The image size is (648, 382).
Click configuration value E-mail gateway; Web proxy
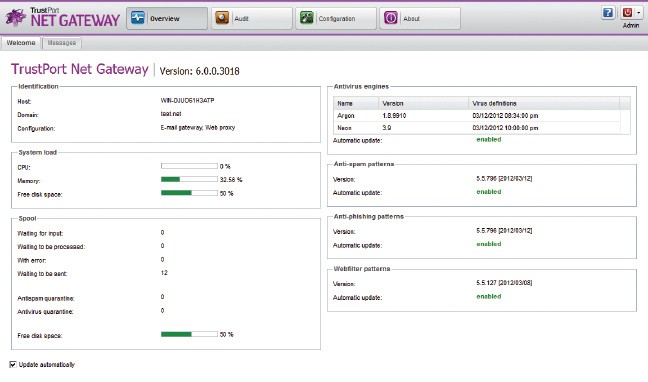[x=198, y=127]
